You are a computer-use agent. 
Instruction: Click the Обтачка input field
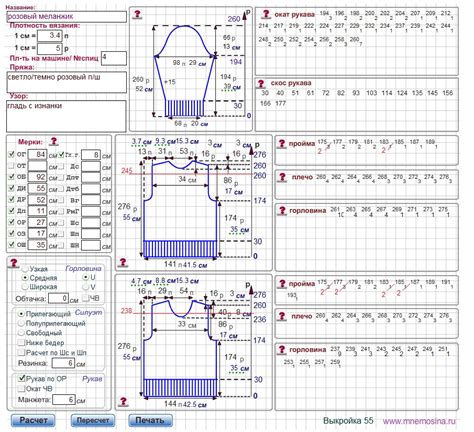pos(59,298)
